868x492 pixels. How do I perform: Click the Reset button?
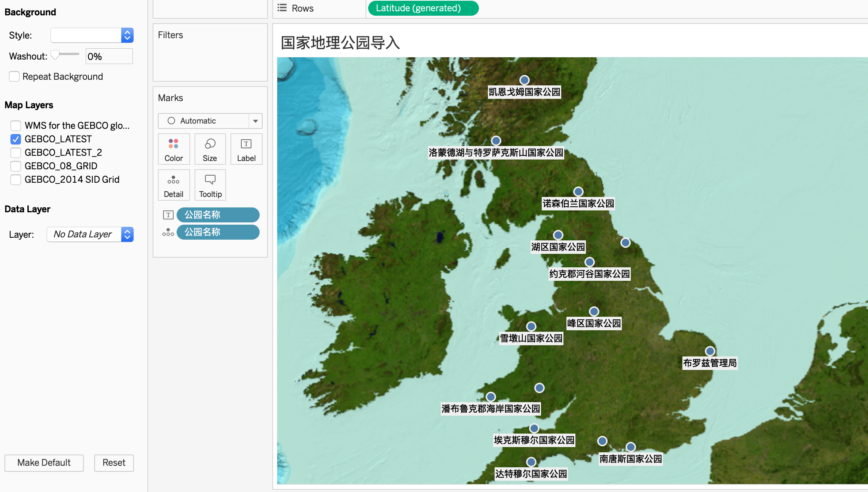(x=114, y=463)
